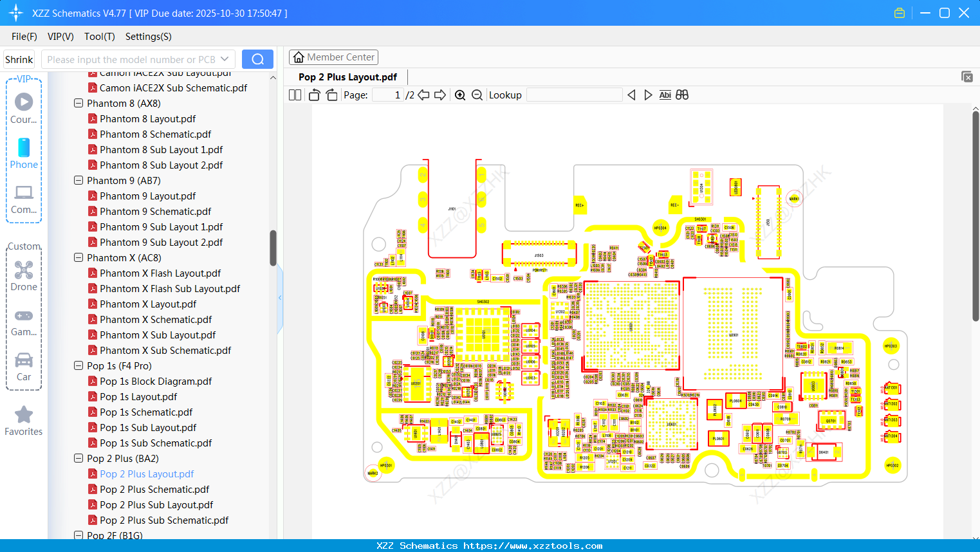Image resolution: width=980 pixels, height=552 pixels.
Task: Open the Phone category in sidebar
Action: point(24,154)
